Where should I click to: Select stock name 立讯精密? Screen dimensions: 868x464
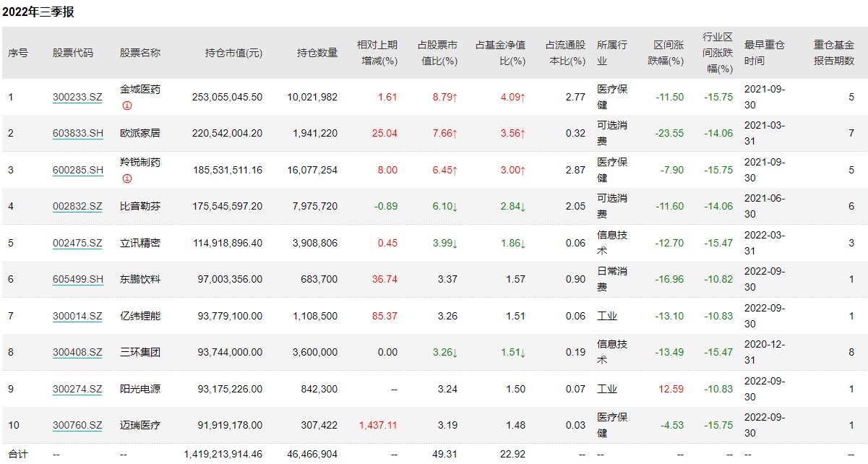[x=140, y=243]
